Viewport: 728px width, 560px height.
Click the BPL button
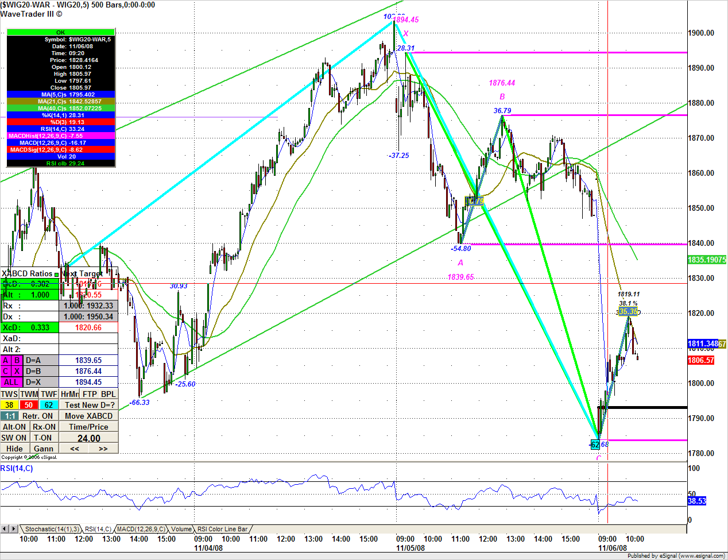109,394
